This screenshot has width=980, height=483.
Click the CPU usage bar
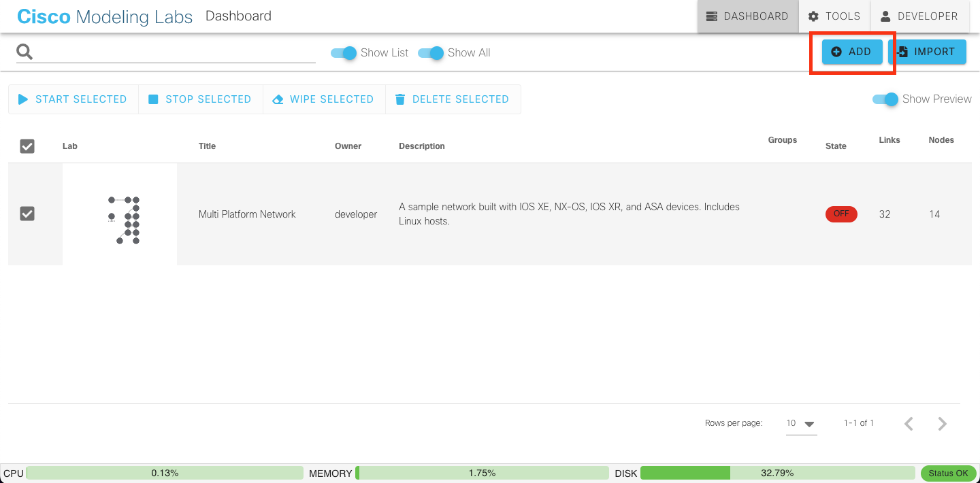(165, 473)
